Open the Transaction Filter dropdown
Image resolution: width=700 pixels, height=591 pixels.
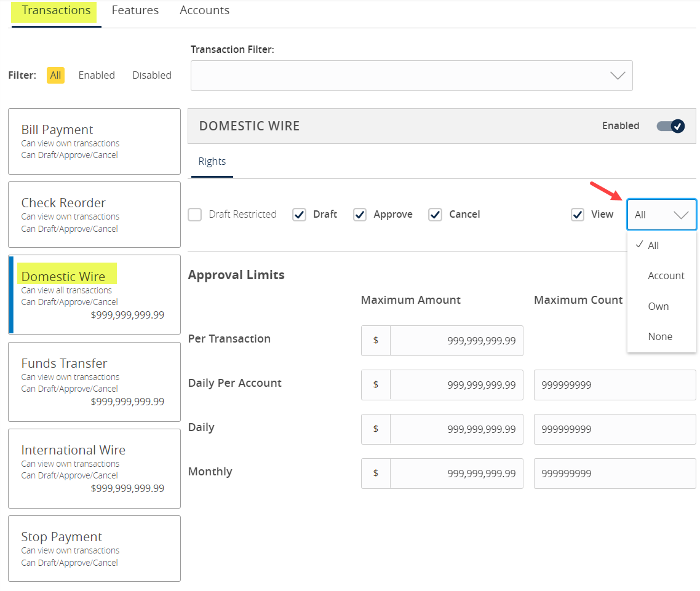tap(411, 76)
